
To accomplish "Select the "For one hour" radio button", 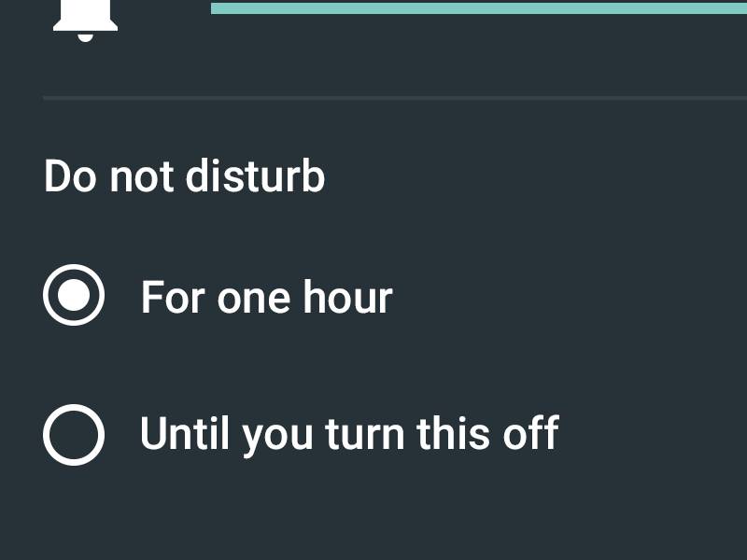I will (74, 296).
